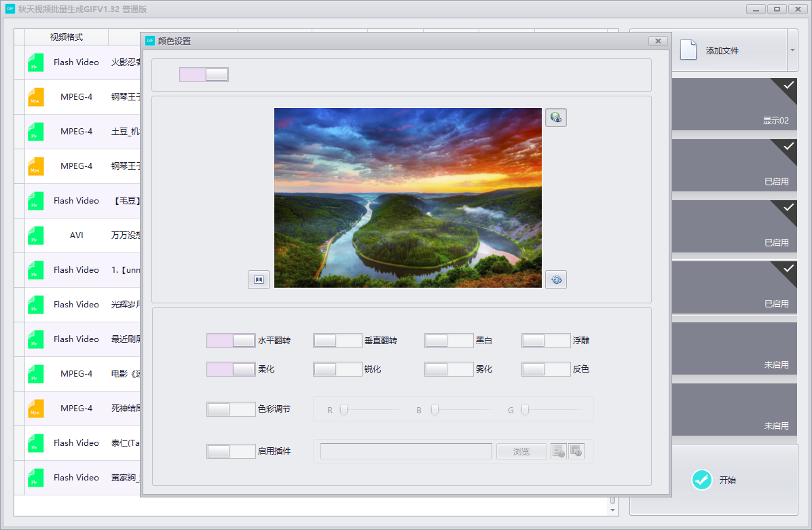Click the file name starting 【毛豆】
This screenshot has width=812, height=530.
click(126, 201)
